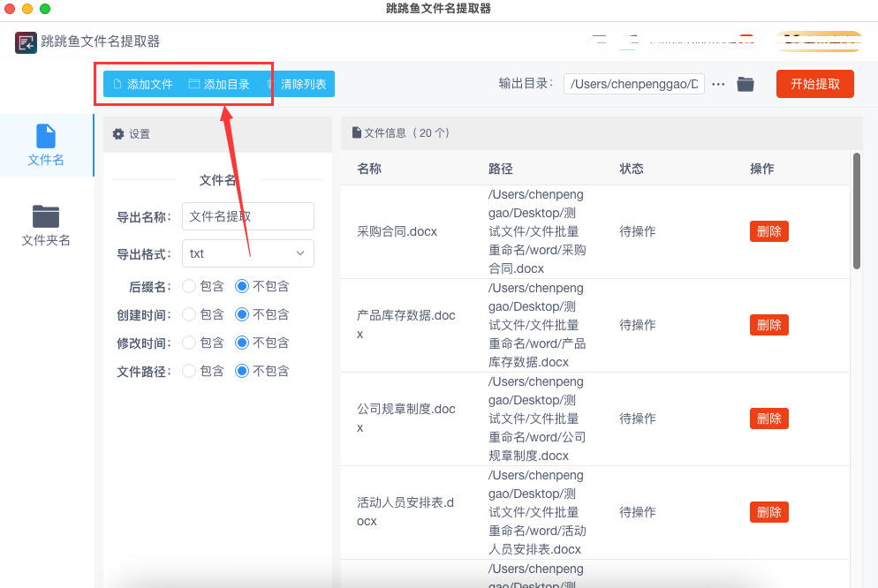Delete the 采购合同.docx row
This screenshot has height=588, width=878.
pyautogui.click(x=768, y=231)
